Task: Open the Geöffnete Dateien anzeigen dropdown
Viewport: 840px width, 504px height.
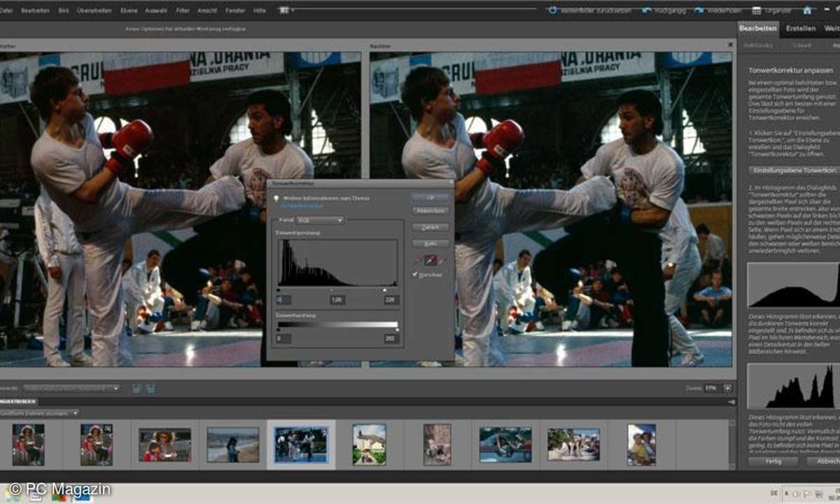Action: click(40, 414)
